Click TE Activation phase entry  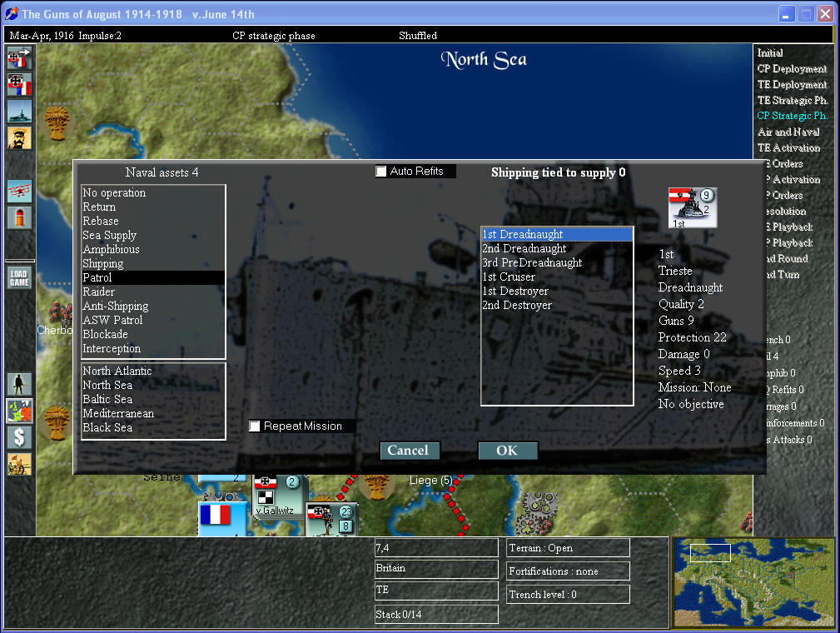point(788,147)
